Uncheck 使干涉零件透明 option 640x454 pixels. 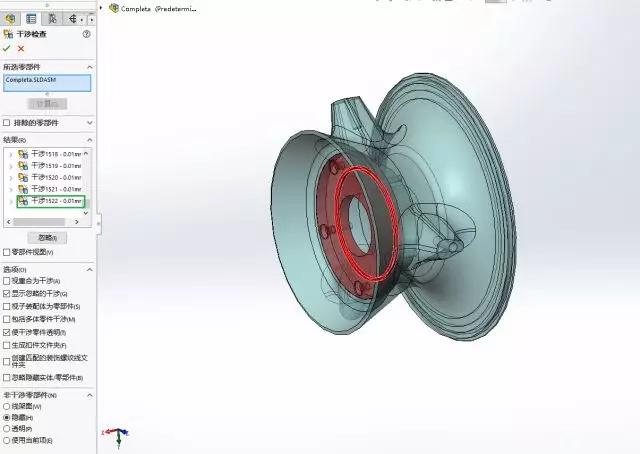[7, 332]
